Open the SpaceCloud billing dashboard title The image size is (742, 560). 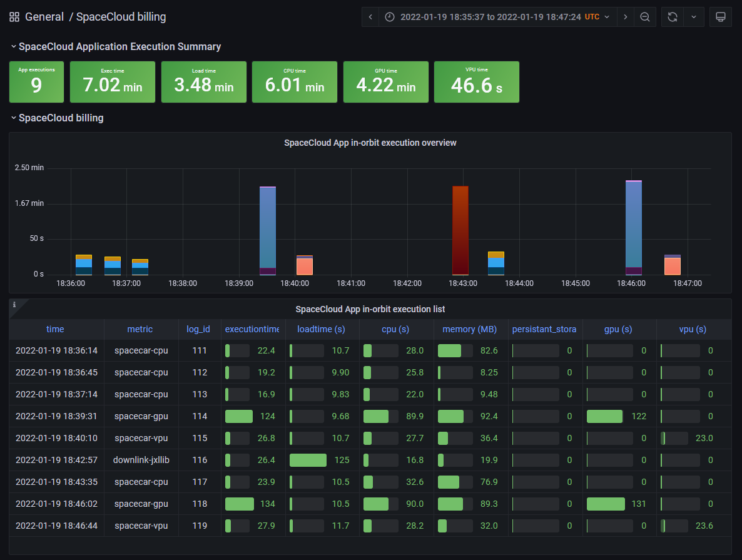pos(121,17)
